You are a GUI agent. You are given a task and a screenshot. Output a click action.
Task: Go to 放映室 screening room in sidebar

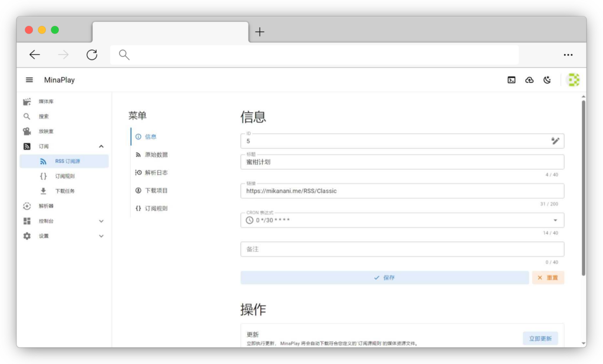pyautogui.click(x=47, y=131)
